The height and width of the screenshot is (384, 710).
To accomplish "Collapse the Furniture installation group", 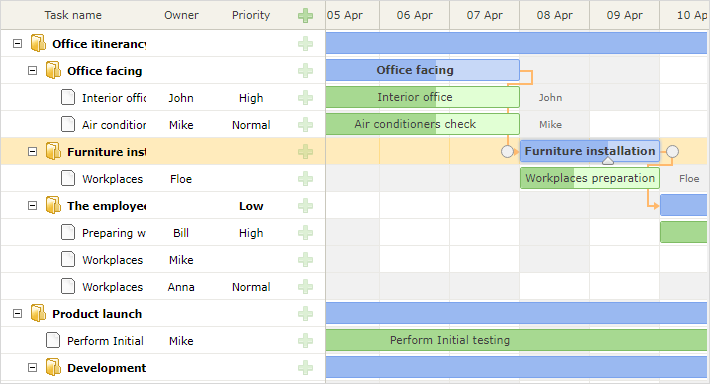I will click(x=32, y=152).
